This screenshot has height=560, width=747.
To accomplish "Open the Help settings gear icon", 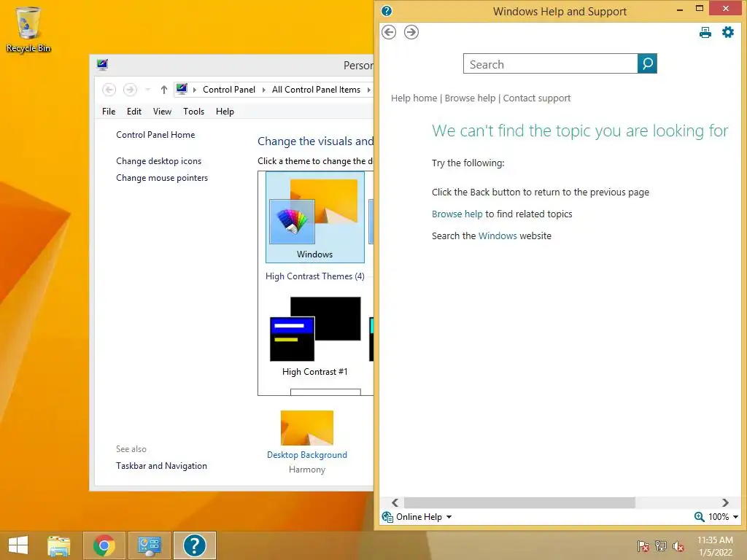I will (x=727, y=32).
